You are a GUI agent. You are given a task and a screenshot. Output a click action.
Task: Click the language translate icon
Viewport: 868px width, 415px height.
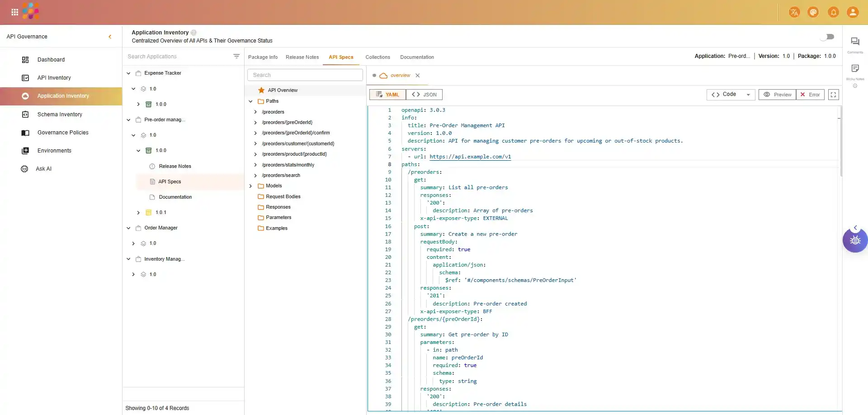pos(794,12)
